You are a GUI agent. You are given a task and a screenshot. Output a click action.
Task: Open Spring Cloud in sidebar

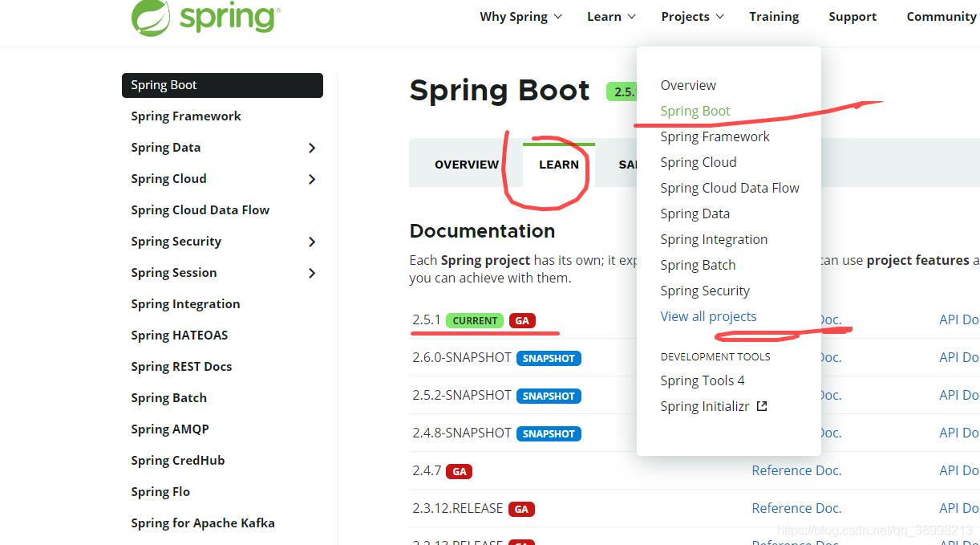coord(168,178)
